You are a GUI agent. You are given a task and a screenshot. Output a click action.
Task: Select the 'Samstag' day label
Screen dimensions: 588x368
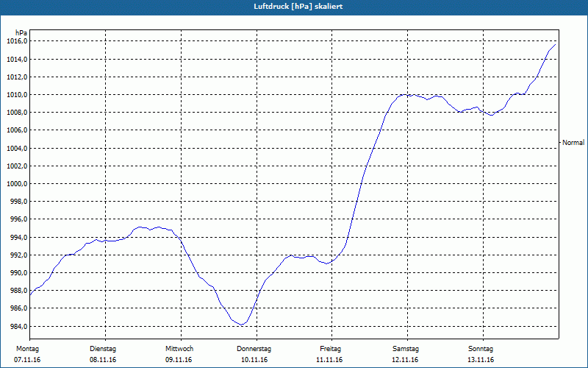[x=406, y=349]
